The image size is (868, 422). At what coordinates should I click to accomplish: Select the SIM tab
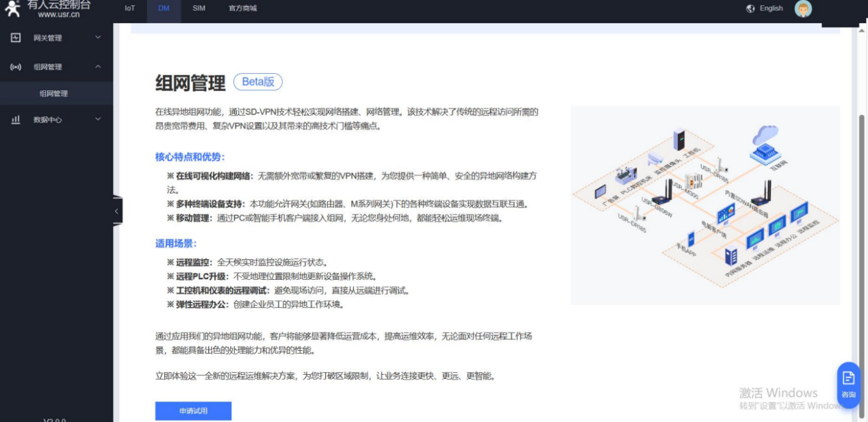pyautogui.click(x=199, y=9)
